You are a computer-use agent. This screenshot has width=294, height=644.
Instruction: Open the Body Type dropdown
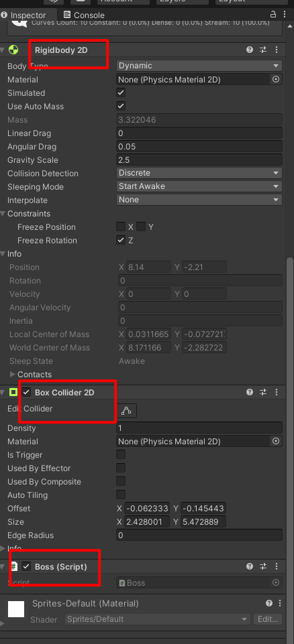point(199,66)
